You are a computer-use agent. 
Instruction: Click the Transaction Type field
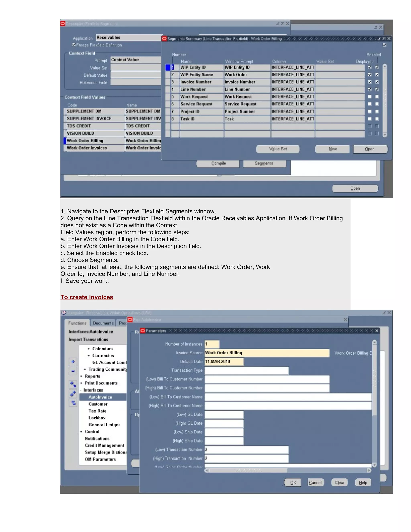(246, 371)
